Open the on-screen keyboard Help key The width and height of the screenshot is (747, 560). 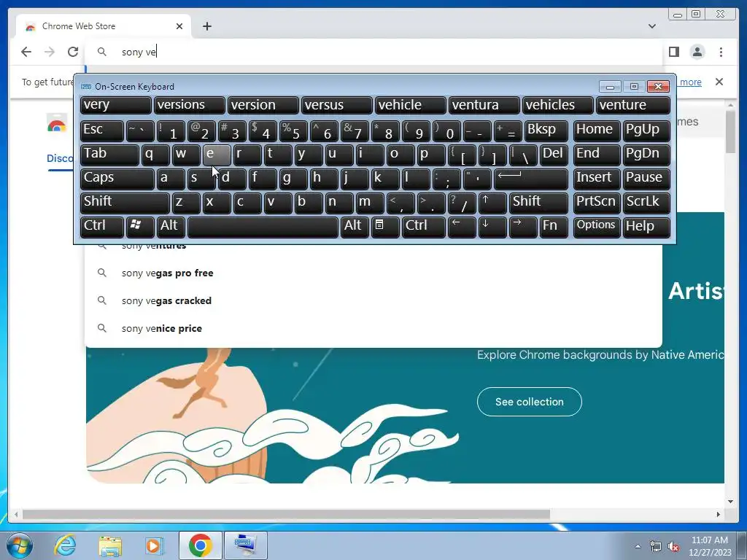tap(646, 227)
